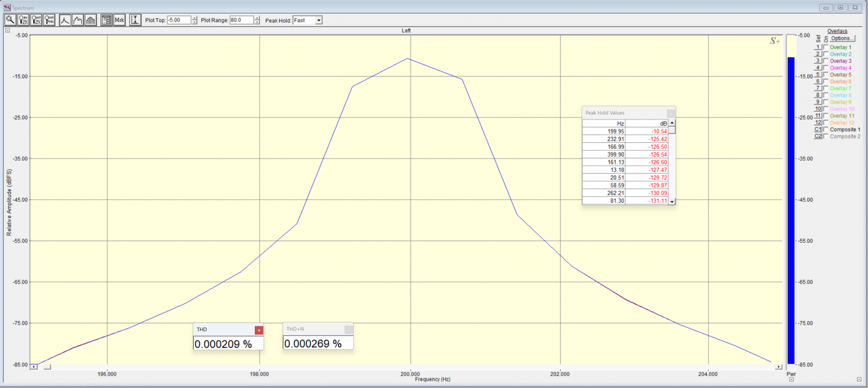The width and height of the screenshot is (868, 388).
Task: Close the THD readout window
Action: (259, 330)
